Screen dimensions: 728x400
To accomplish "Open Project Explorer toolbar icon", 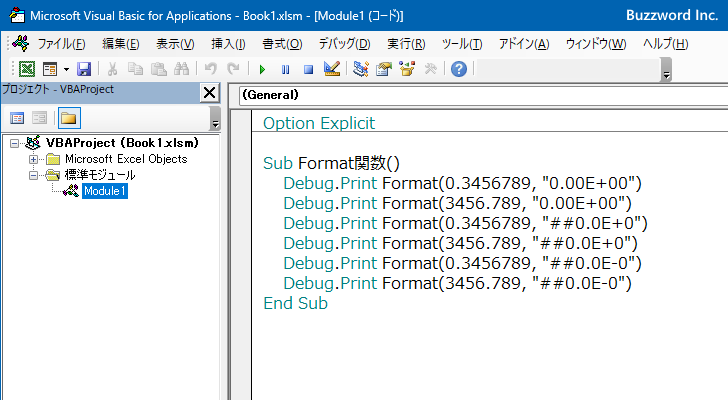I will click(x=361, y=69).
